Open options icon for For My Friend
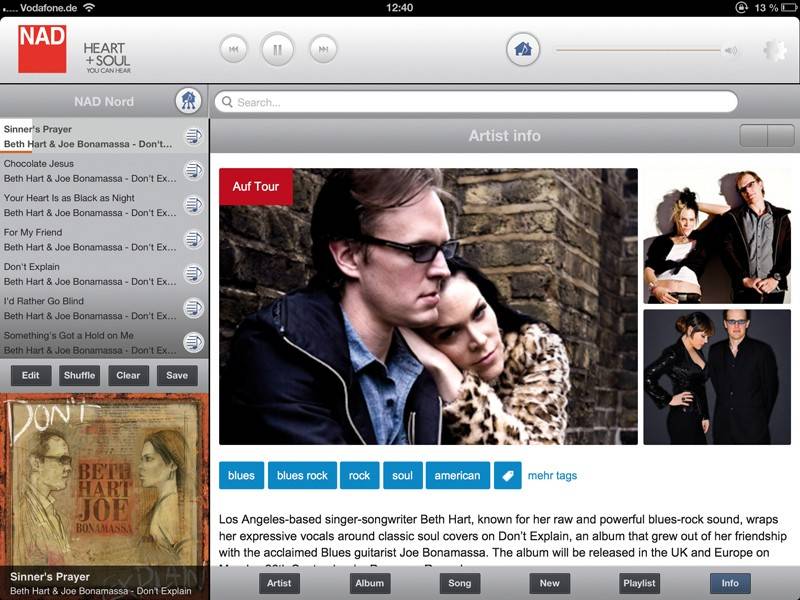This screenshot has height=600, width=800. click(193, 239)
